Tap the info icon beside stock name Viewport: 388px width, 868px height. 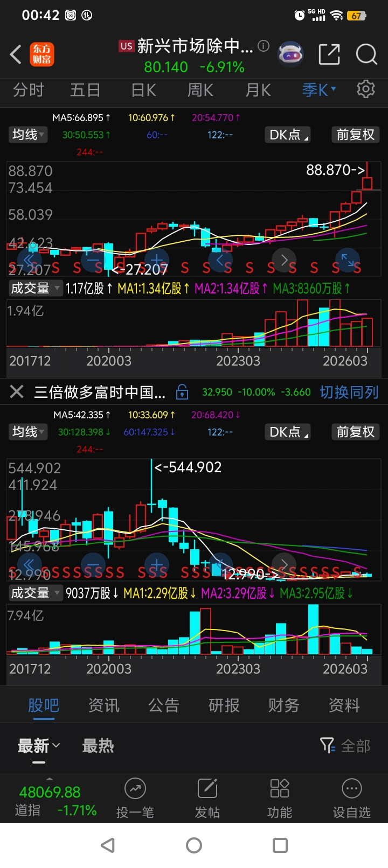point(263,46)
